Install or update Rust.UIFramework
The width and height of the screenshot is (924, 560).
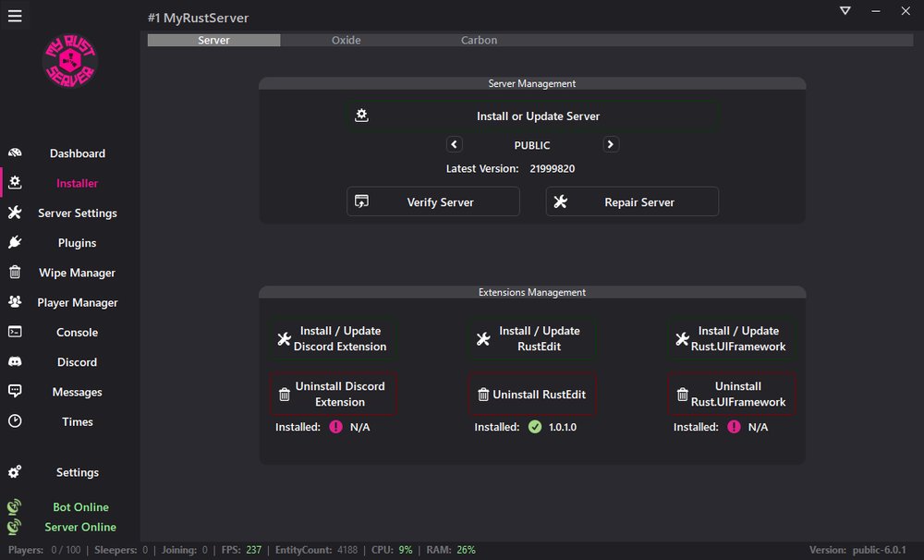(x=731, y=338)
